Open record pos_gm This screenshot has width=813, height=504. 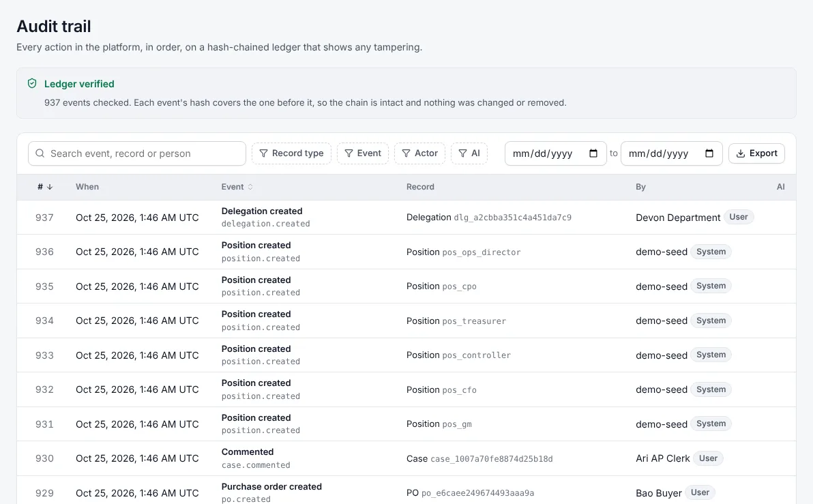(x=457, y=425)
